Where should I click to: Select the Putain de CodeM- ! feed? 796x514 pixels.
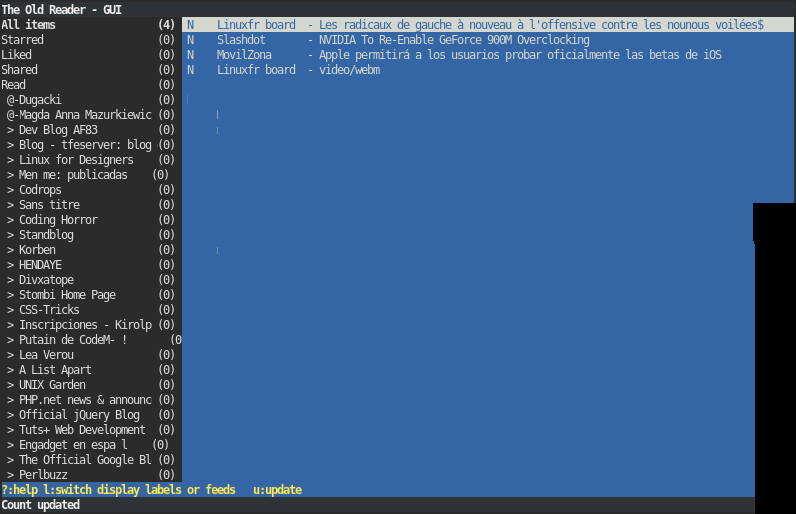[90, 339]
